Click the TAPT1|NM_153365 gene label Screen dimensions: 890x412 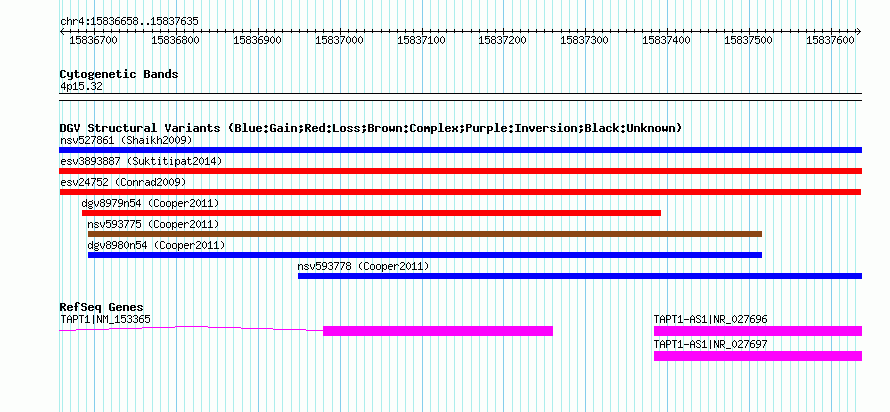pyautogui.click(x=106, y=319)
